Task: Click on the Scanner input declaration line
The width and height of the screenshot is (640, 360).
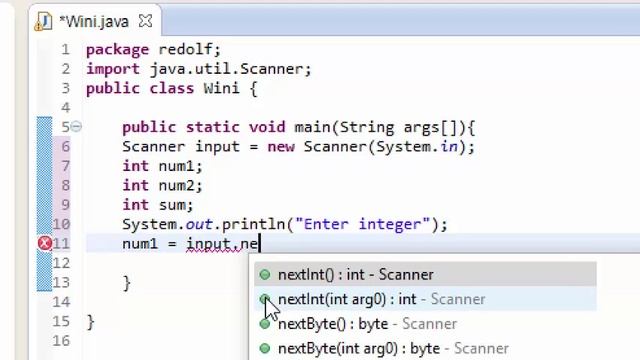Action: coord(299,147)
